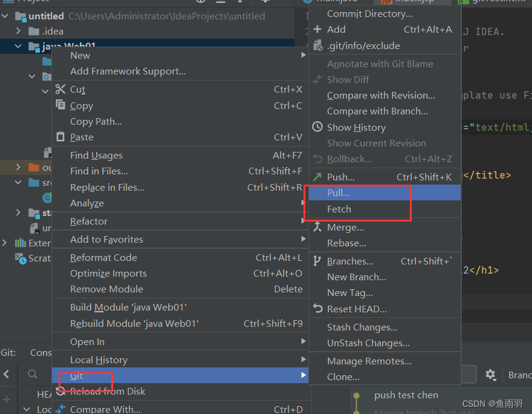Select UnStash Changes... menu entry
This screenshot has height=414, width=532.
[384, 343]
